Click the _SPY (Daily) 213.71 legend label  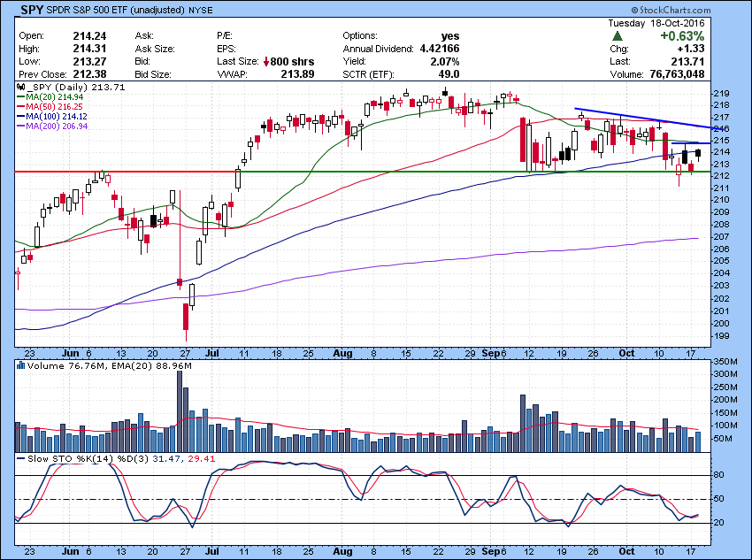pyautogui.click(x=76, y=88)
